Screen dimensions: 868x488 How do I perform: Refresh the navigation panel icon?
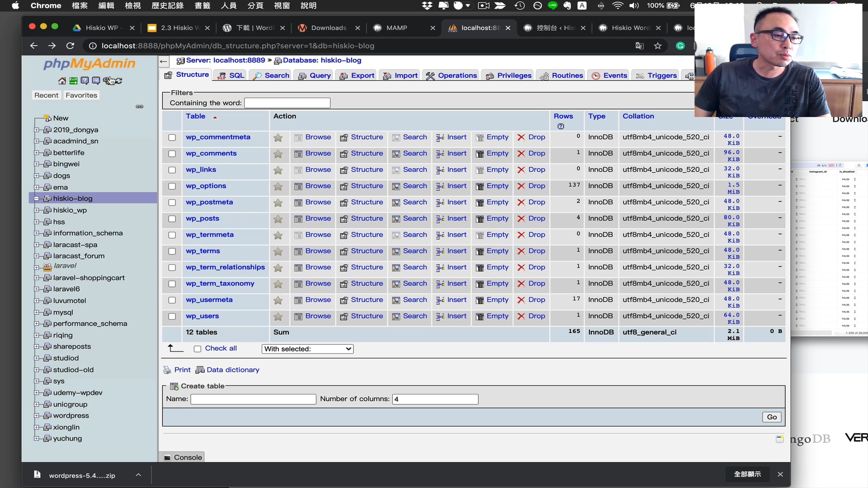coord(119,80)
